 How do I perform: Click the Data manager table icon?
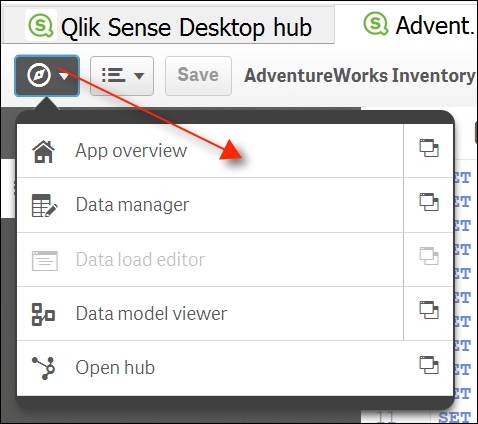coord(44,205)
